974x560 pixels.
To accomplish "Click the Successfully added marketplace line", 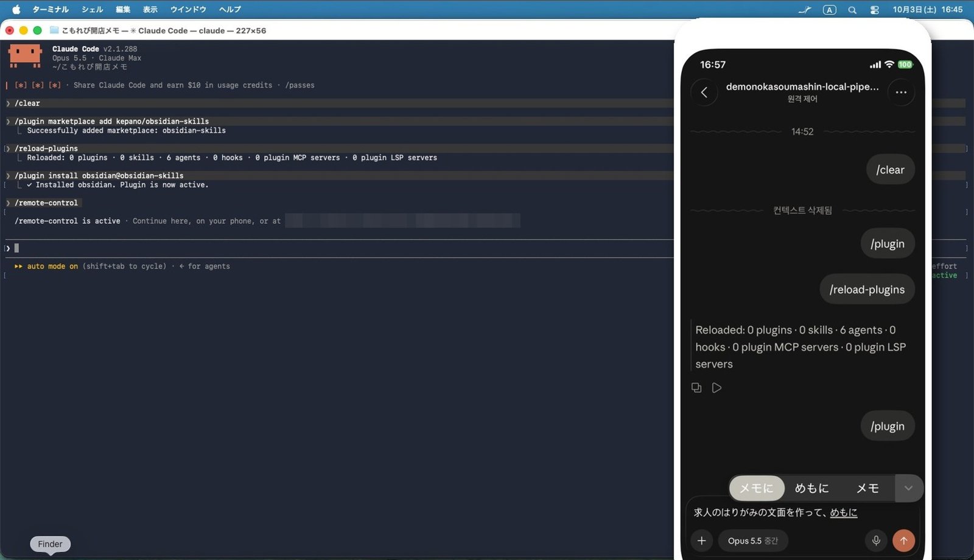I will [x=126, y=130].
